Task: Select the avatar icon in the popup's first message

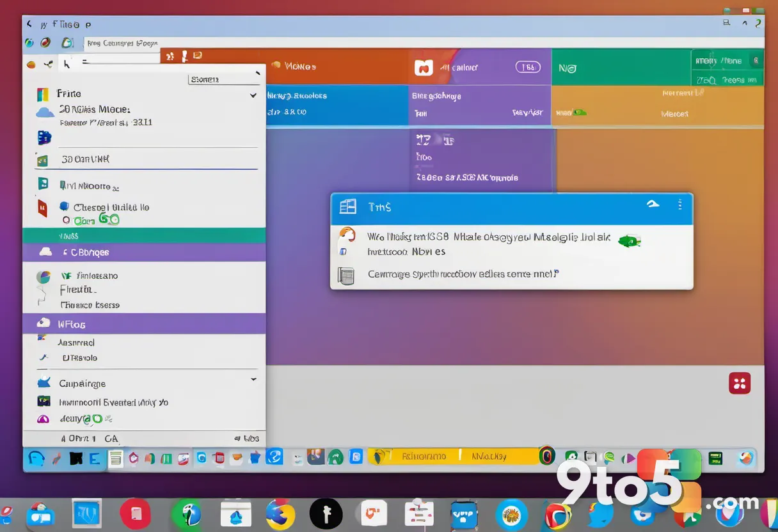Action: 346,235
